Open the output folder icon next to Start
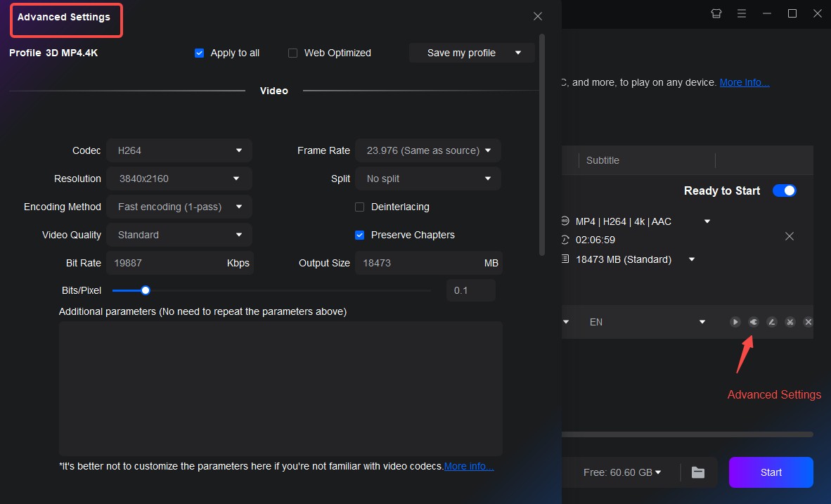The image size is (831, 504). [697, 472]
